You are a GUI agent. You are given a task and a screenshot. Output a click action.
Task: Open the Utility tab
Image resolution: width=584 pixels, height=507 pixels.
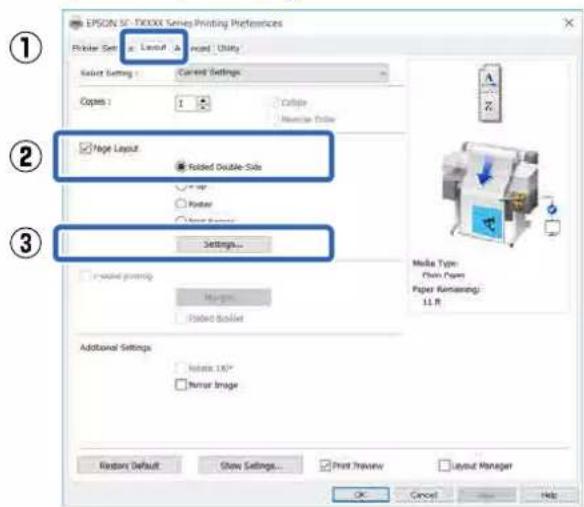coord(228,48)
